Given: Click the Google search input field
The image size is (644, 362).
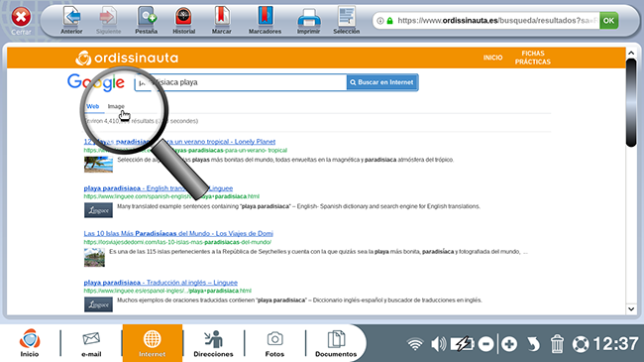Looking at the screenshot, I should pyautogui.click(x=241, y=82).
